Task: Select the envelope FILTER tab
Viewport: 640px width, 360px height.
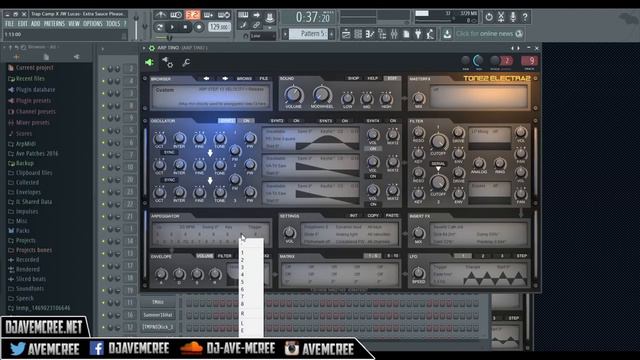Action: [224, 256]
